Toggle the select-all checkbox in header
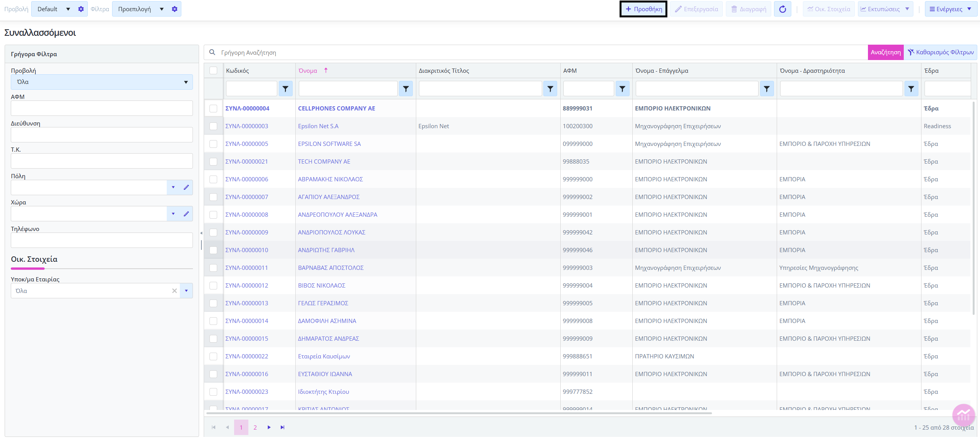 point(213,70)
